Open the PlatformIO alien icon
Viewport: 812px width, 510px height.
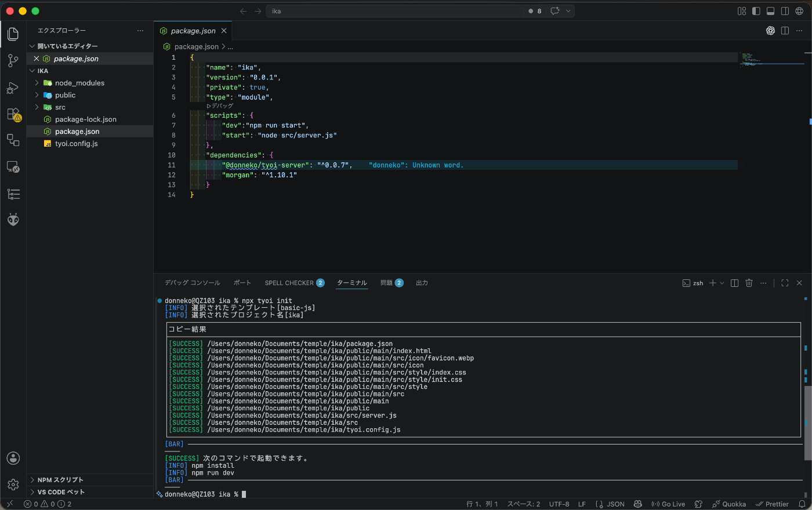13,220
